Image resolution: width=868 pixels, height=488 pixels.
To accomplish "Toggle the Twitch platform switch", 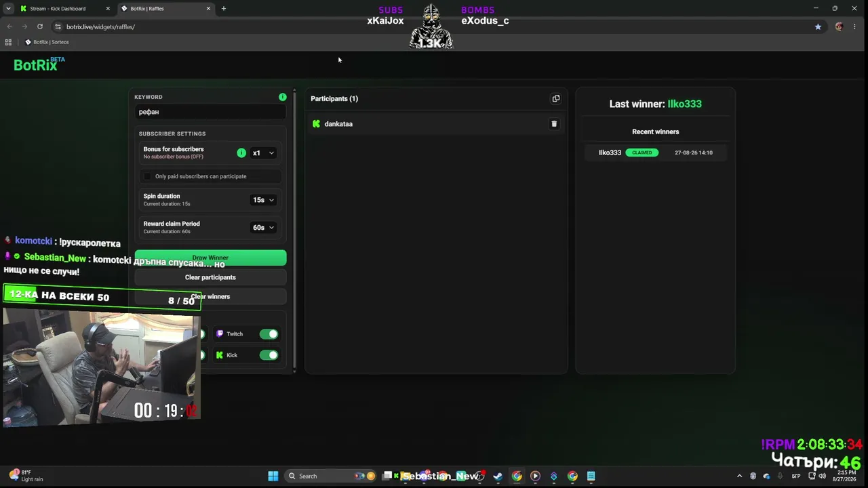I will tap(269, 334).
